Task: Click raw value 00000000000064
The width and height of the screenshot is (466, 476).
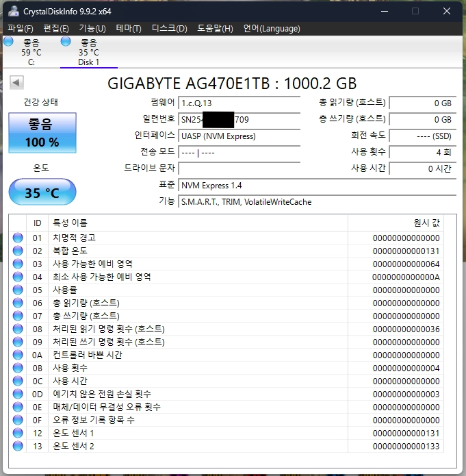Action: point(406,264)
